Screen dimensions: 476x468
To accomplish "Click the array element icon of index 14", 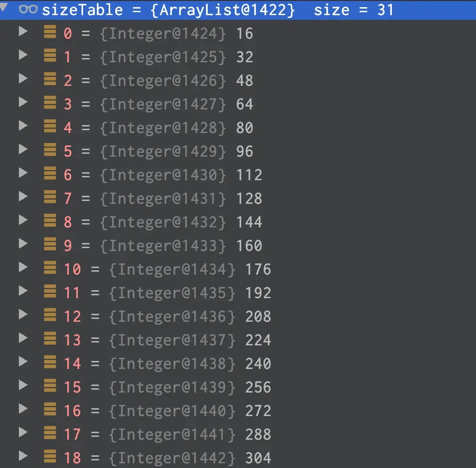I will point(50,362).
